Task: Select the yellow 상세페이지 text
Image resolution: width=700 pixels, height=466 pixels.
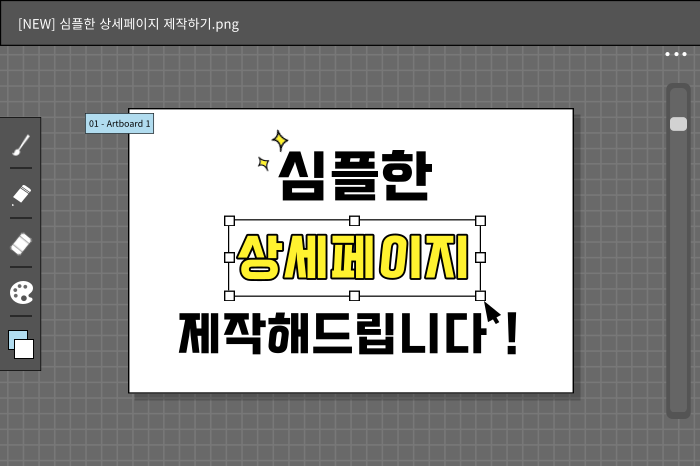Action: pos(353,258)
